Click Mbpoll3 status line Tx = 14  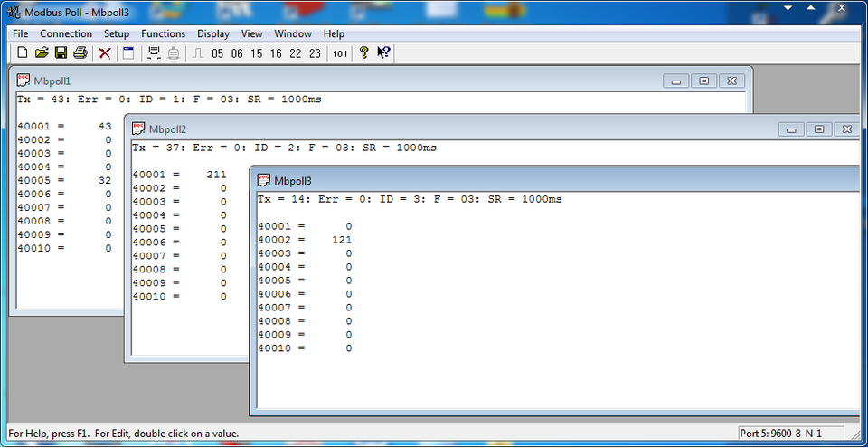(410, 199)
